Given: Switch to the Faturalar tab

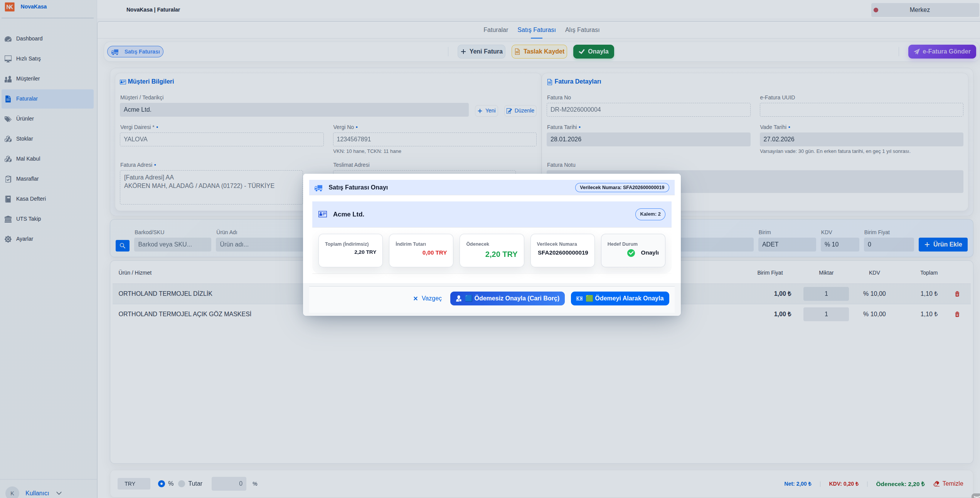Looking at the screenshot, I should (495, 30).
